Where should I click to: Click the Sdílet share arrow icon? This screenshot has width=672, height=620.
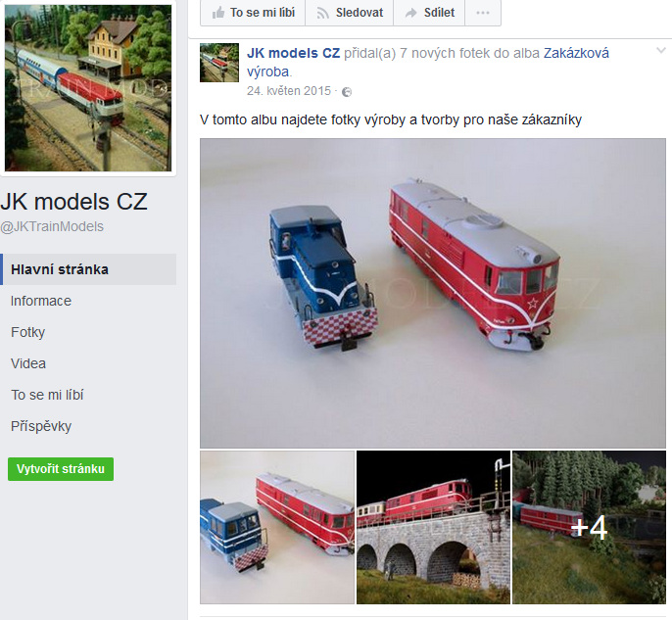411,14
